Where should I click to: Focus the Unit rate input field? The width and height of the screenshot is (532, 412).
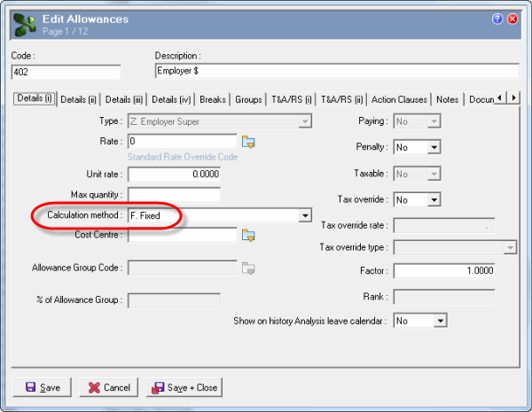pos(174,175)
